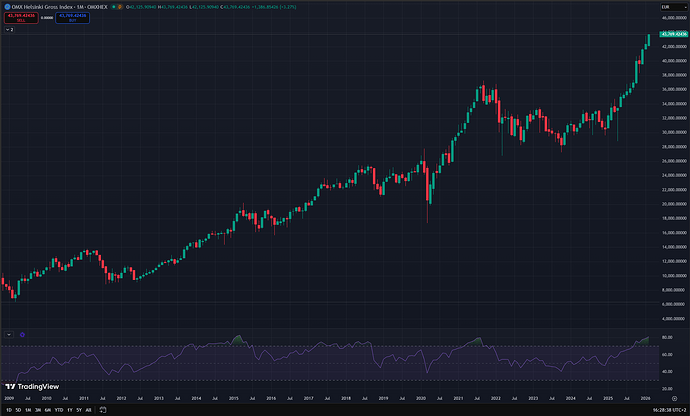Click the purple RSI indicator icon

22,335
